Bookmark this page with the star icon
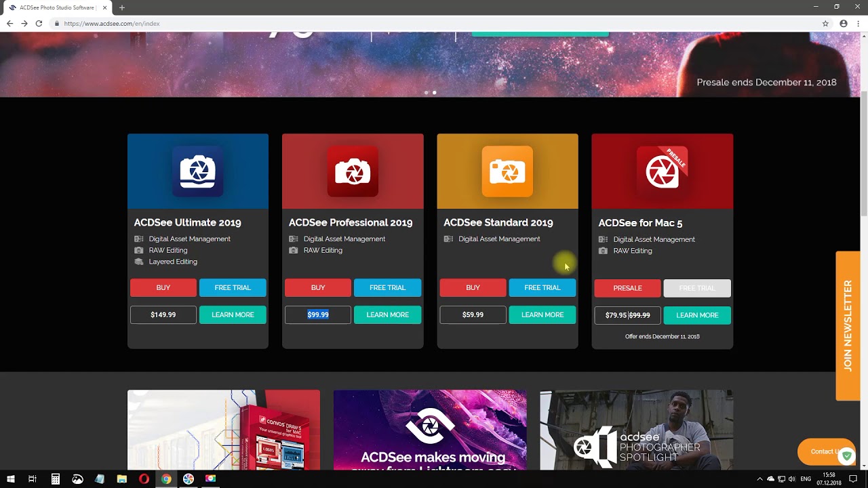This screenshot has width=868, height=488. pyautogui.click(x=825, y=23)
